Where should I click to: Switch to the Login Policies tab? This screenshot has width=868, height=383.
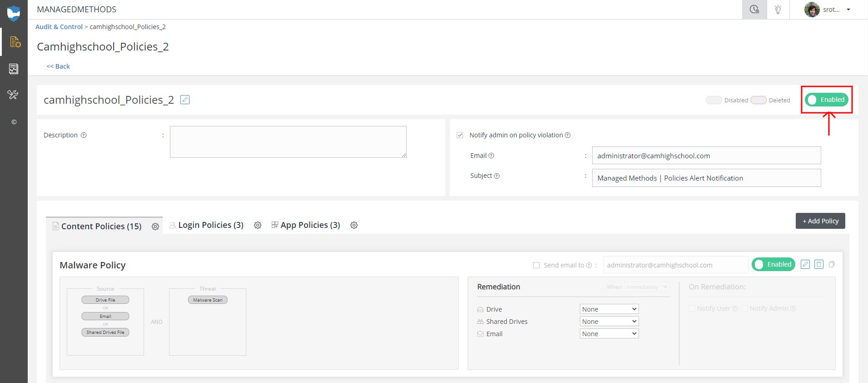(x=210, y=225)
